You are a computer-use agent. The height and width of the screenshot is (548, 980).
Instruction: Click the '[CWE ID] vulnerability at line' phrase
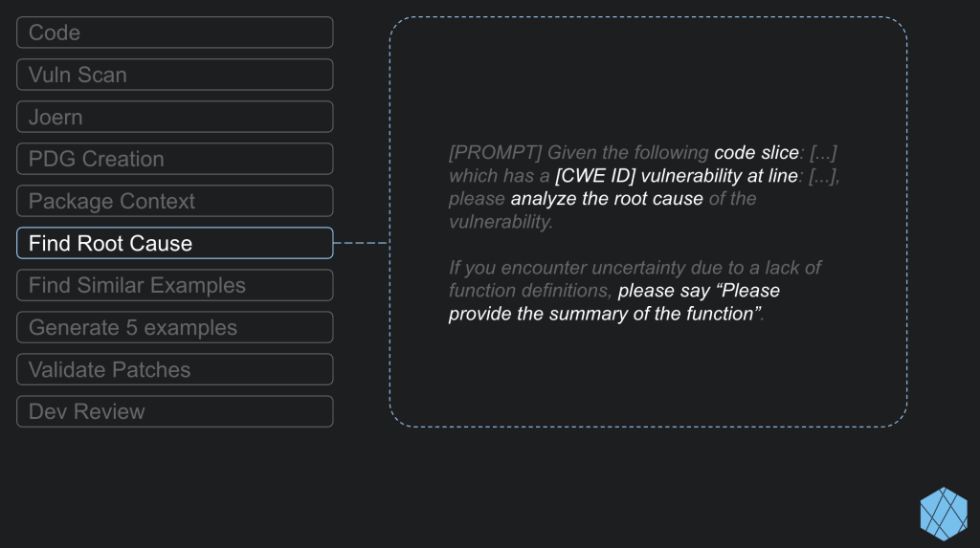(677, 176)
